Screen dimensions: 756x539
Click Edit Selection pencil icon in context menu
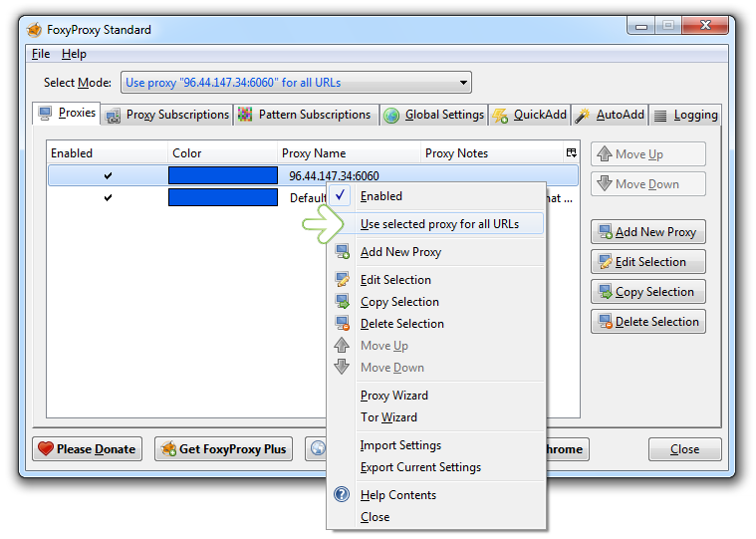tap(343, 280)
